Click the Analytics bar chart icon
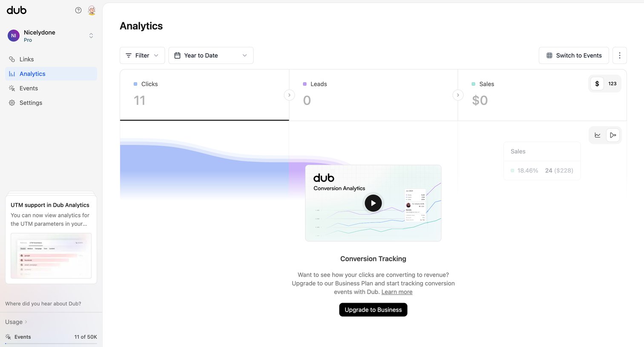644x347 pixels. 12,74
